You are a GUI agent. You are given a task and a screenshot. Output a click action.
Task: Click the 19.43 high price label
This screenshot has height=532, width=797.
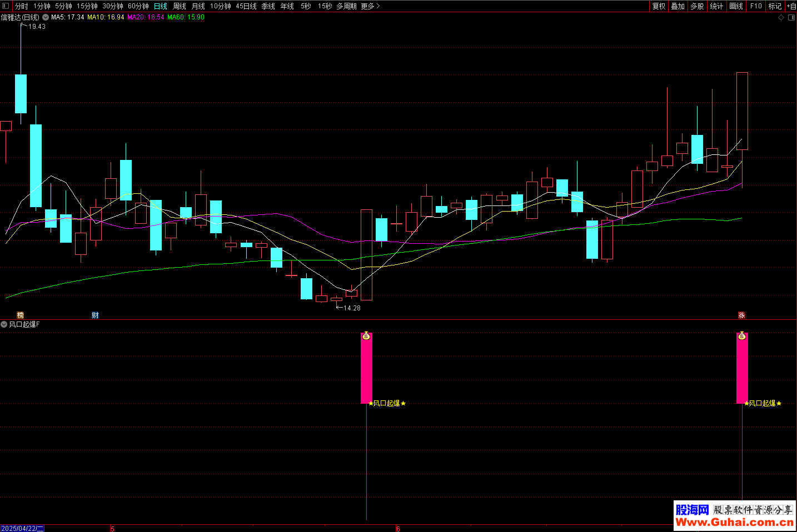coord(37,27)
